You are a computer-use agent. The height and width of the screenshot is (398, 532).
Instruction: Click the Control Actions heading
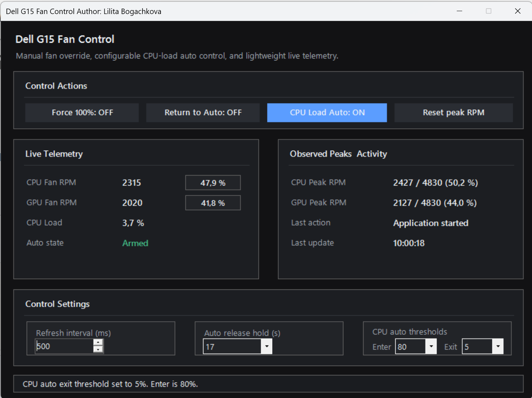[56, 86]
